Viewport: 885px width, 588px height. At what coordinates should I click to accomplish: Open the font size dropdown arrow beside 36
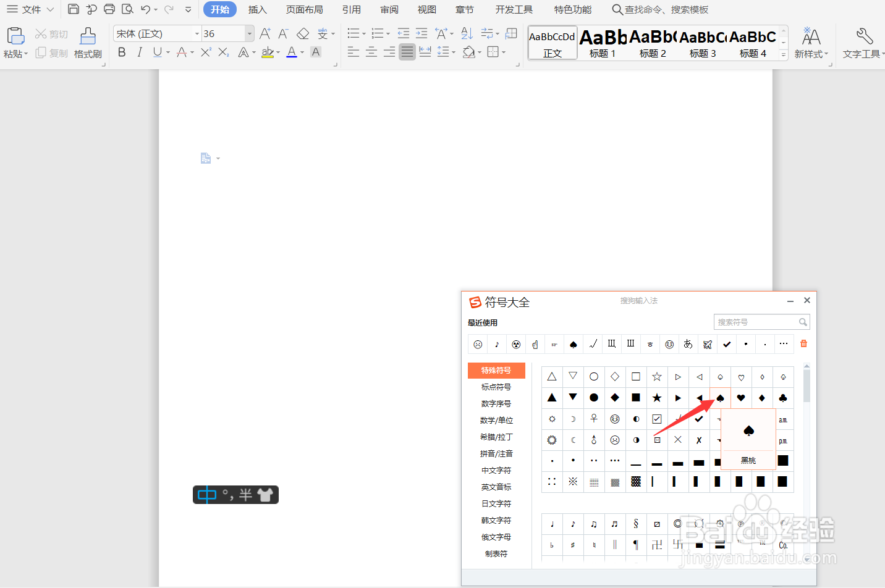(249, 33)
